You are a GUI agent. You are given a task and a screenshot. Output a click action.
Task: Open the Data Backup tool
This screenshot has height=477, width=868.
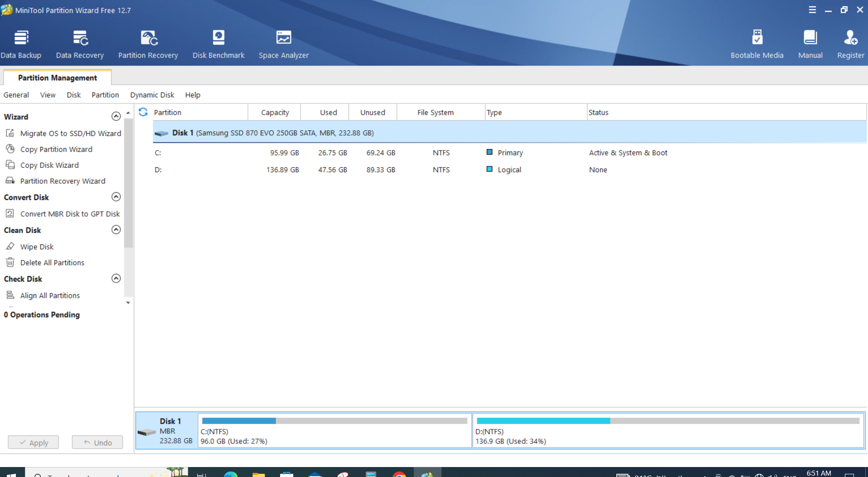21,44
